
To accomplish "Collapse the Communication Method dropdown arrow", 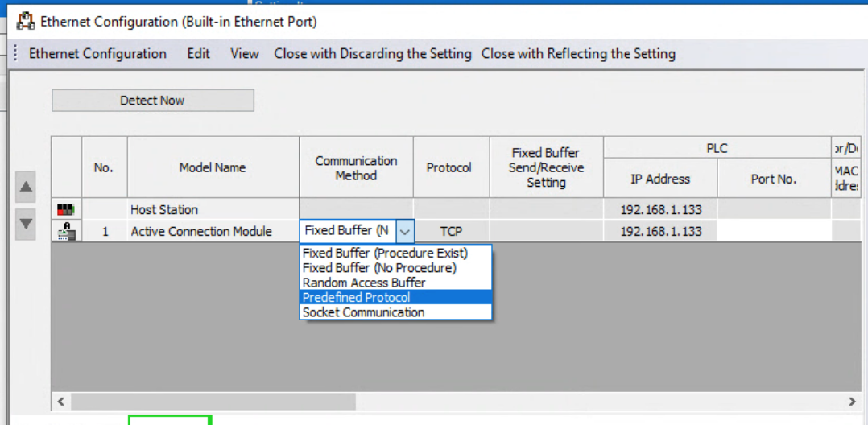I will pyautogui.click(x=405, y=232).
